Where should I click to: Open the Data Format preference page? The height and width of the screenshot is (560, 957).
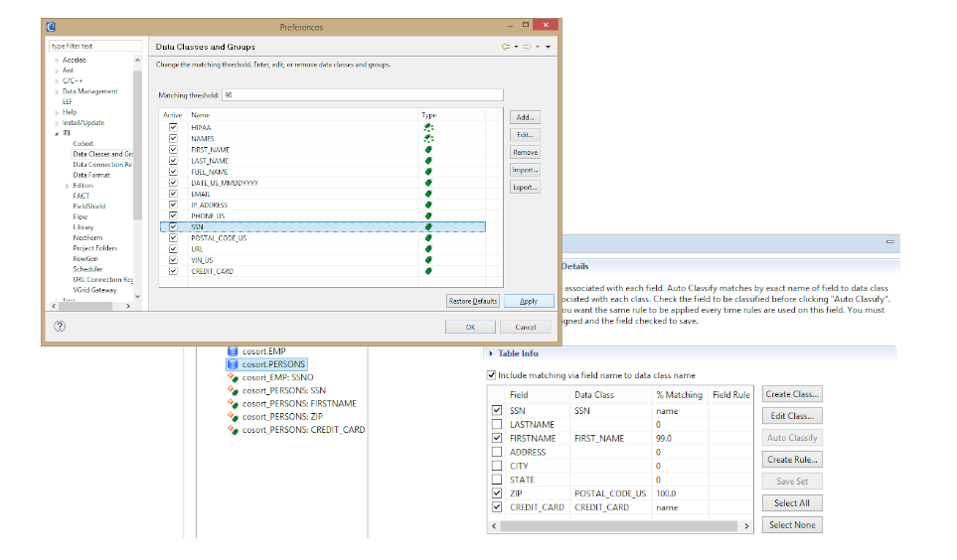[x=91, y=175]
